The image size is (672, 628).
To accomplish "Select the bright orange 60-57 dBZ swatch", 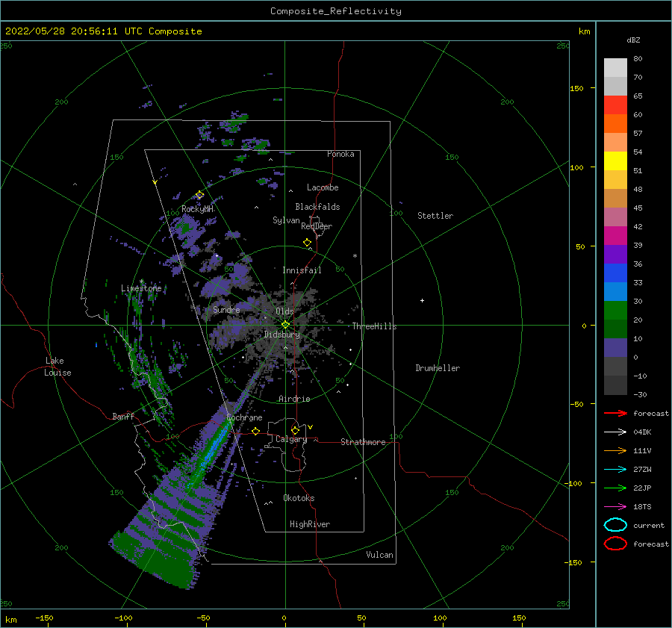I will tap(615, 124).
